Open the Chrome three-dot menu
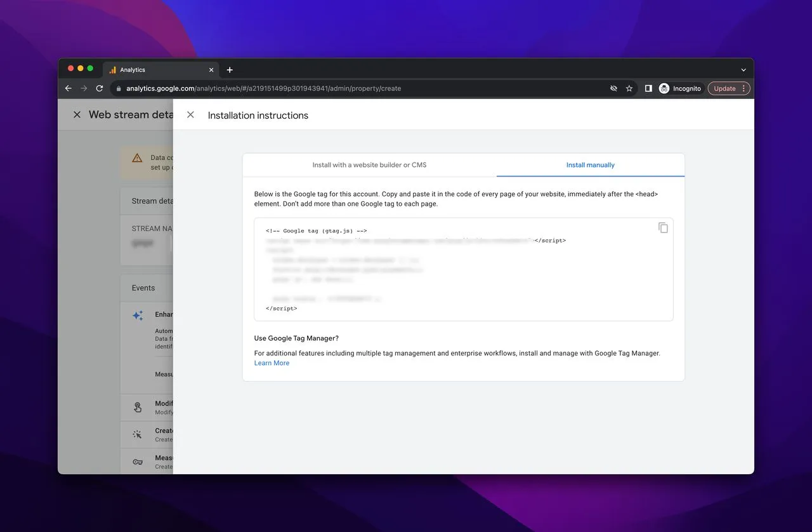Screen dimensions: 812x532 tap(744, 88)
